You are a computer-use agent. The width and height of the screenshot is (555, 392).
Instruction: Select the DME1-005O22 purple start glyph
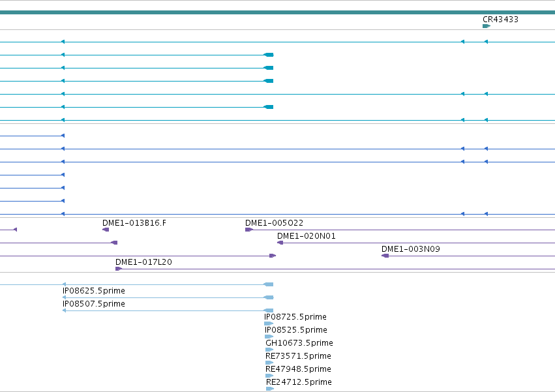click(249, 230)
